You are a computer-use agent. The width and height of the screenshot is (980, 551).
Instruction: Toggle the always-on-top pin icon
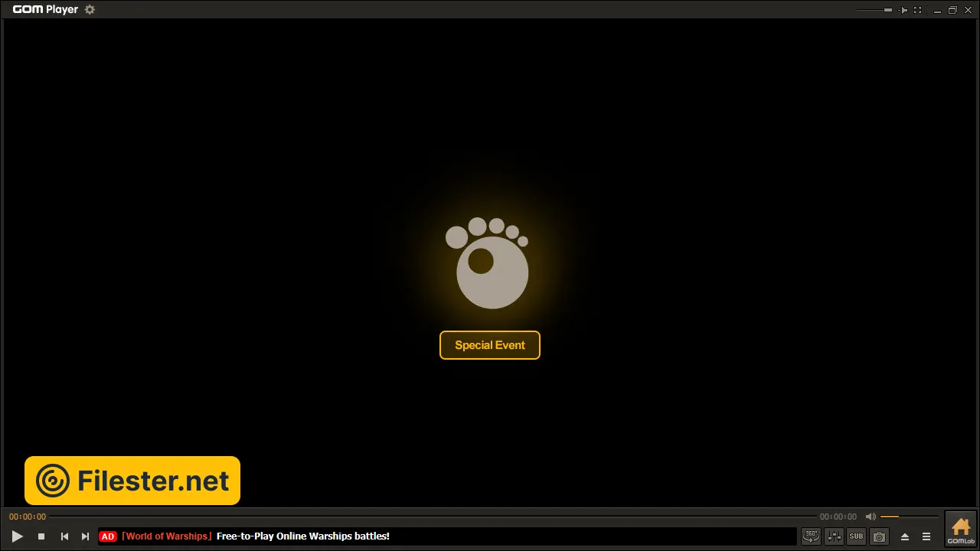click(903, 10)
